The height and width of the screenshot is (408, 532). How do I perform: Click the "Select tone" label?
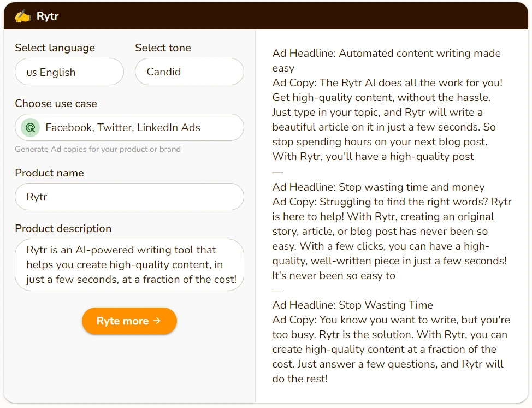click(x=163, y=48)
